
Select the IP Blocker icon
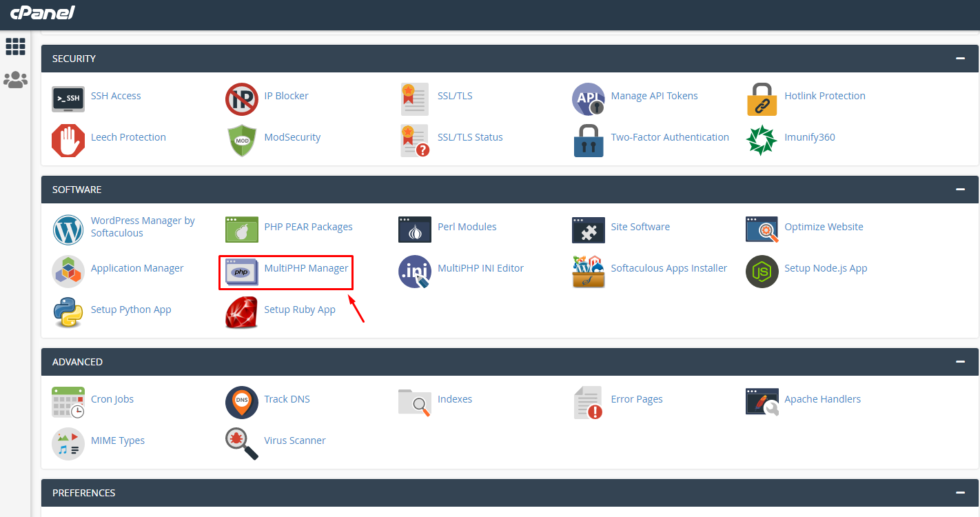click(x=241, y=99)
